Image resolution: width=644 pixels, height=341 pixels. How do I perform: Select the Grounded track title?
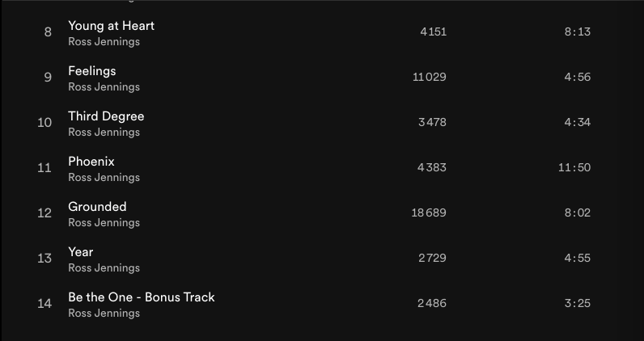[97, 207]
